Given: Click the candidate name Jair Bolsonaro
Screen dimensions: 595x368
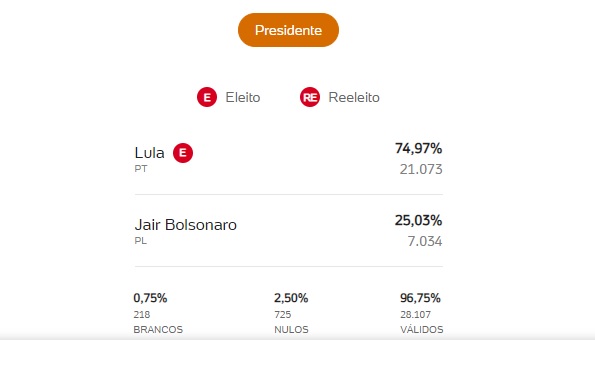Looking at the screenshot, I should 186,225.
